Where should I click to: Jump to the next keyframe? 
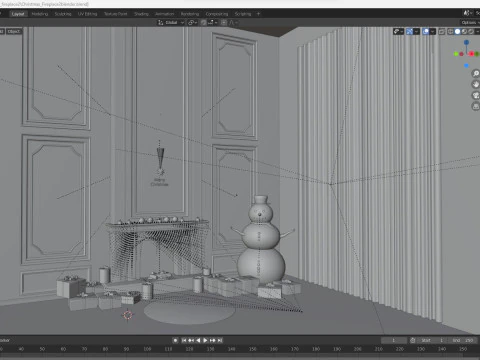pyautogui.click(x=213, y=340)
